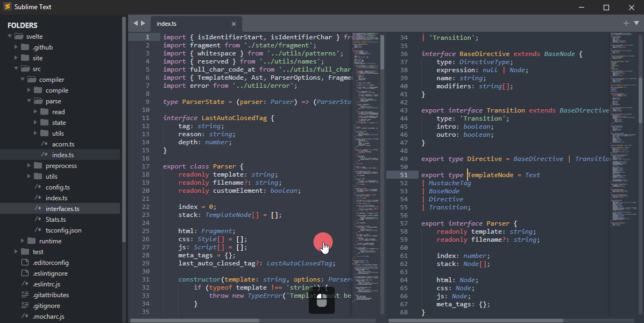This screenshot has height=323, width=644.
Task: Click the code file icon beside tsconfig.json
Action: pos(38,230)
